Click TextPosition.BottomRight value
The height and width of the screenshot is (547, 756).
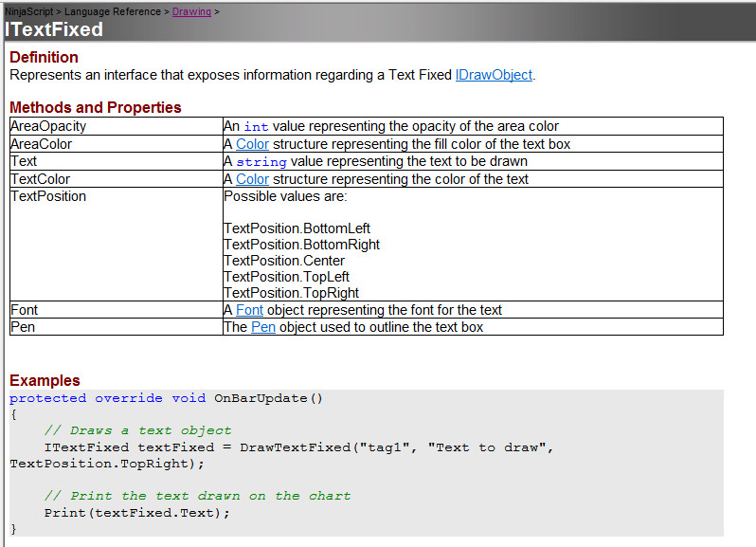(302, 245)
